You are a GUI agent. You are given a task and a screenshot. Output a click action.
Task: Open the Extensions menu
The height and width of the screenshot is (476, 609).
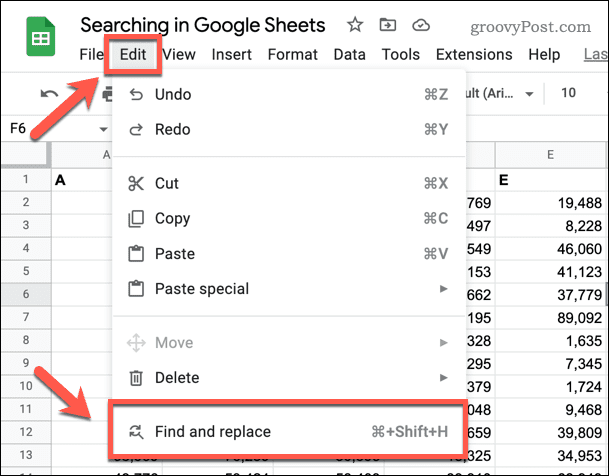coord(469,54)
